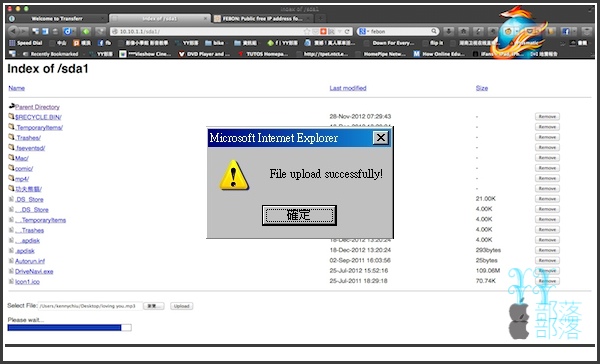600x364 pixels.
Task: Click the size value 109.06M
Action: point(488,271)
